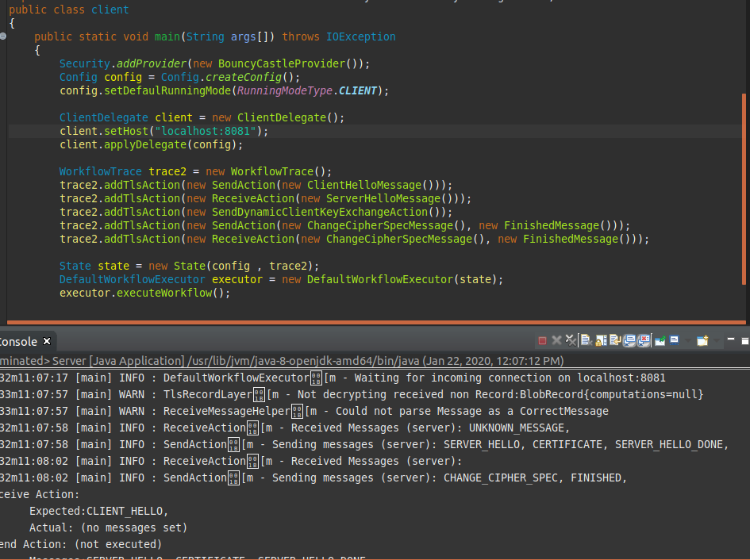Screen dimensions: 750x560
Task: Click console text UNKNOWN_MESSAGE
Action: click(x=518, y=428)
